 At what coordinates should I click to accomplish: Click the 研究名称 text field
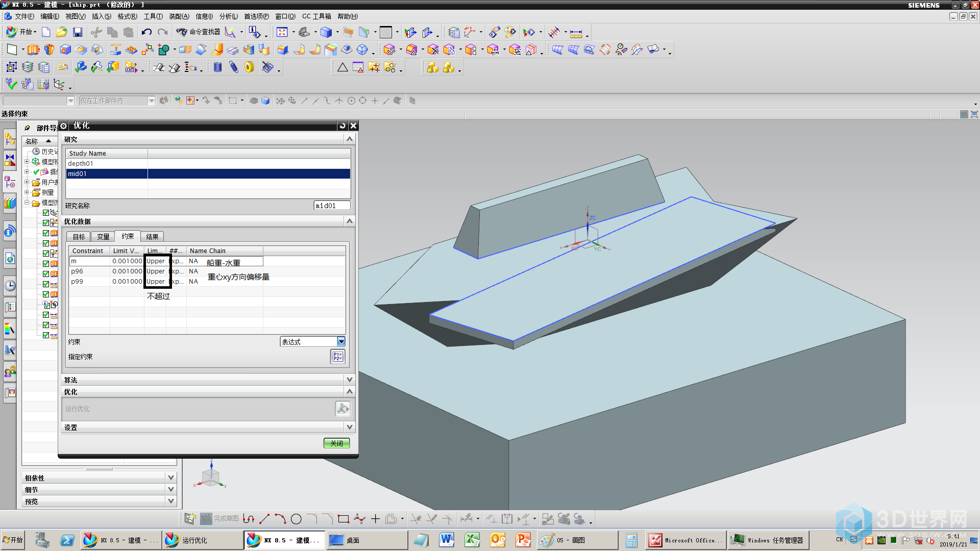click(x=332, y=206)
